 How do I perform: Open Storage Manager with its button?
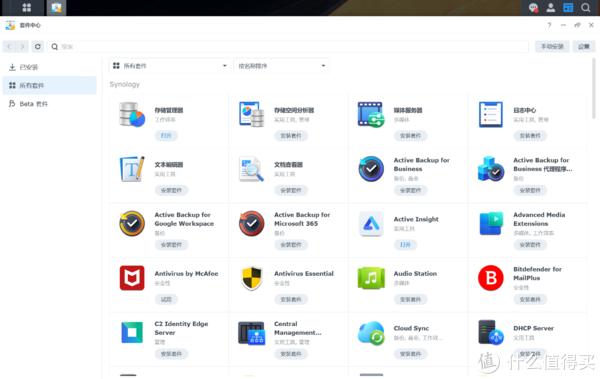(x=166, y=136)
